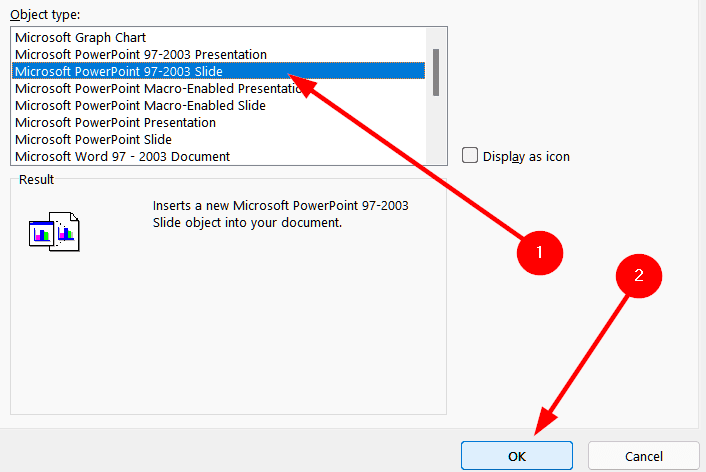706x472 pixels.
Task: Dismiss the dialog with Cancel
Action: pyautogui.click(x=643, y=456)
